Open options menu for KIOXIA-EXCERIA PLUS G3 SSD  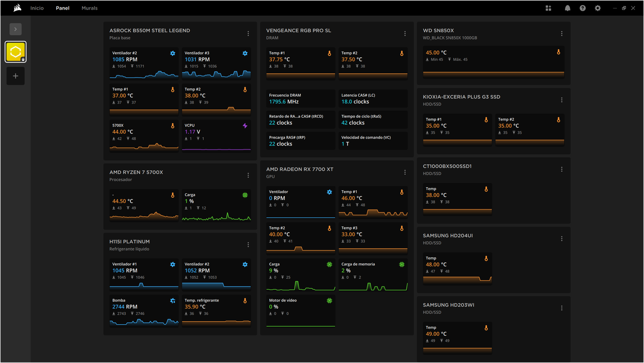(x=562, y=100)
